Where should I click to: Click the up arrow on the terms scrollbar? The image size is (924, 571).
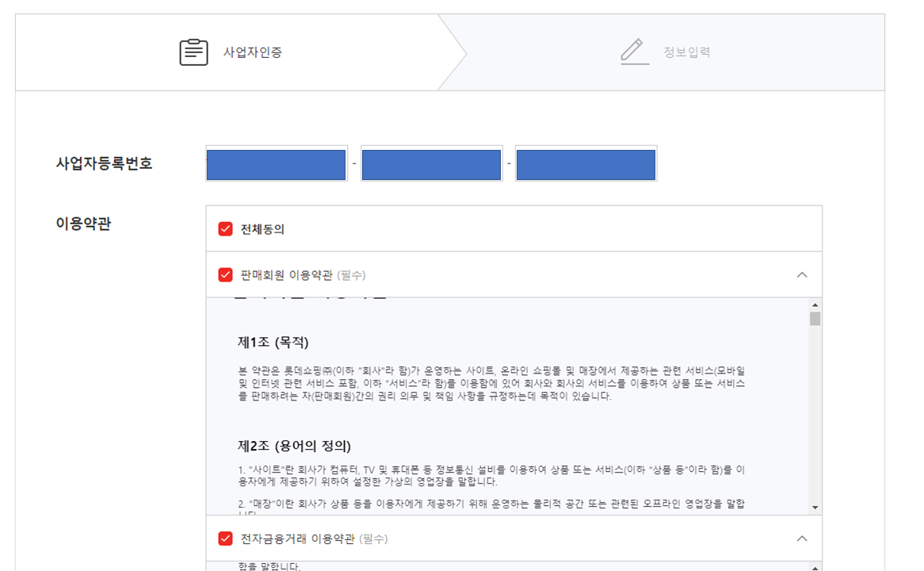pos(815,304)
